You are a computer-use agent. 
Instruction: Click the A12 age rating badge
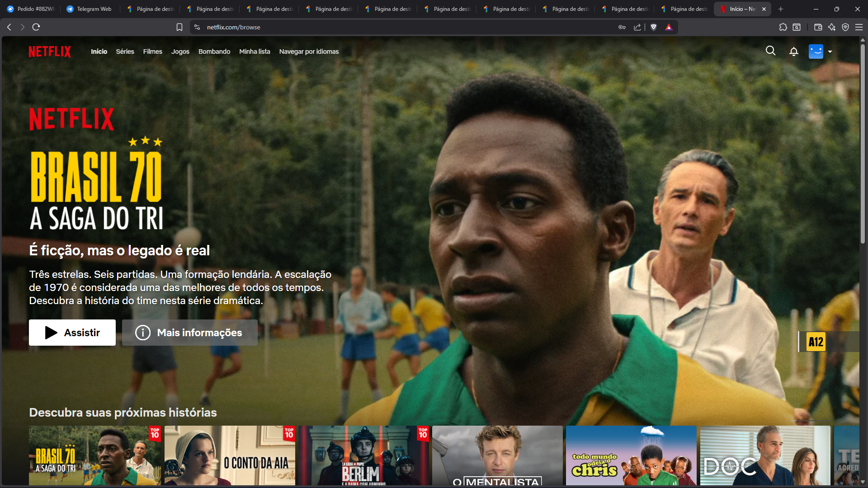(x=816, y=342)
